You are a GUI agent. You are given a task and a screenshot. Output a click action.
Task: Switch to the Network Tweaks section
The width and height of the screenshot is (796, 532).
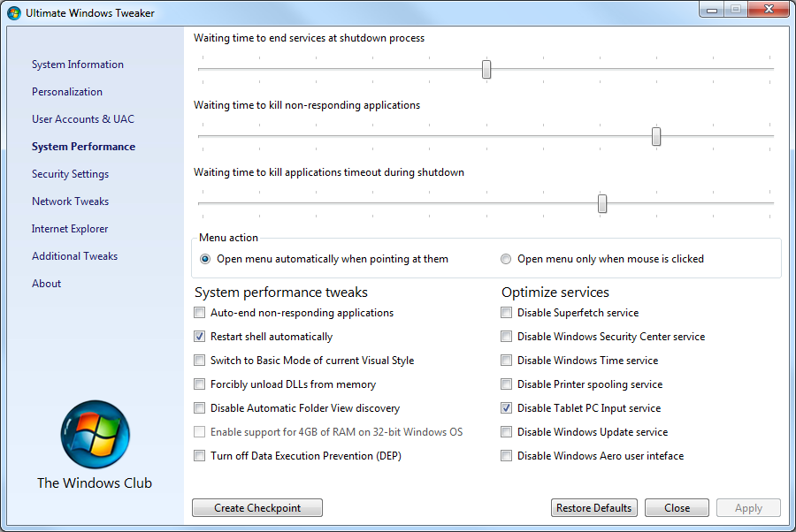71,201
